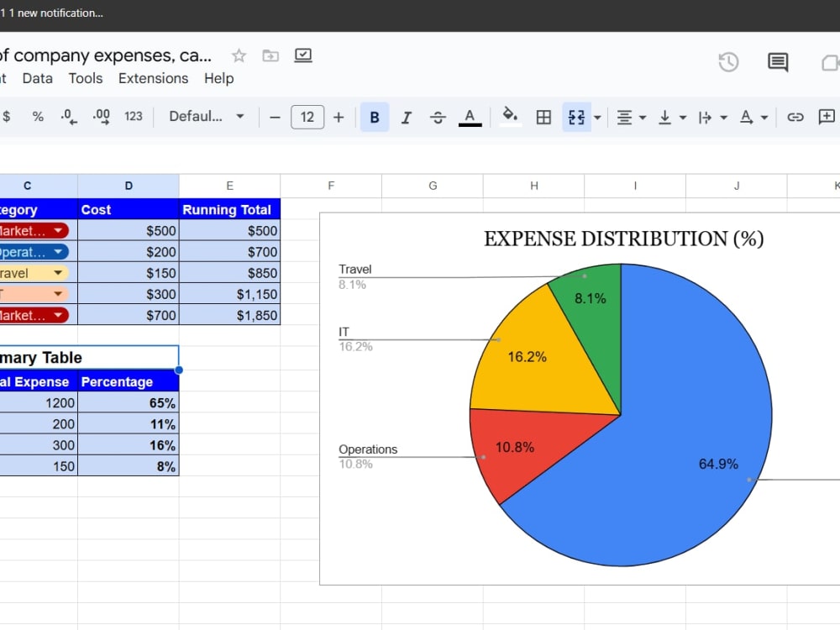
Task: Open the Default font dropdown
Action: pyautogui.click(x=207, y=116)
